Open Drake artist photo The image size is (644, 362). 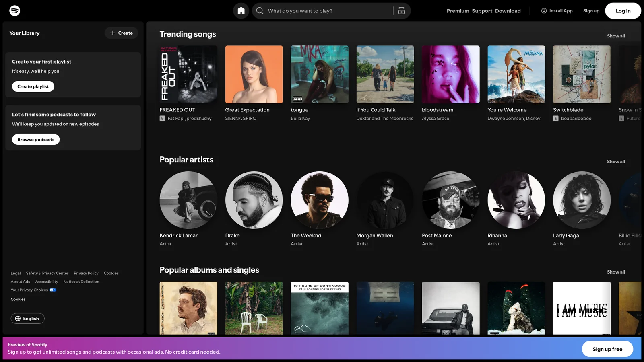click(x=254, y=200)
